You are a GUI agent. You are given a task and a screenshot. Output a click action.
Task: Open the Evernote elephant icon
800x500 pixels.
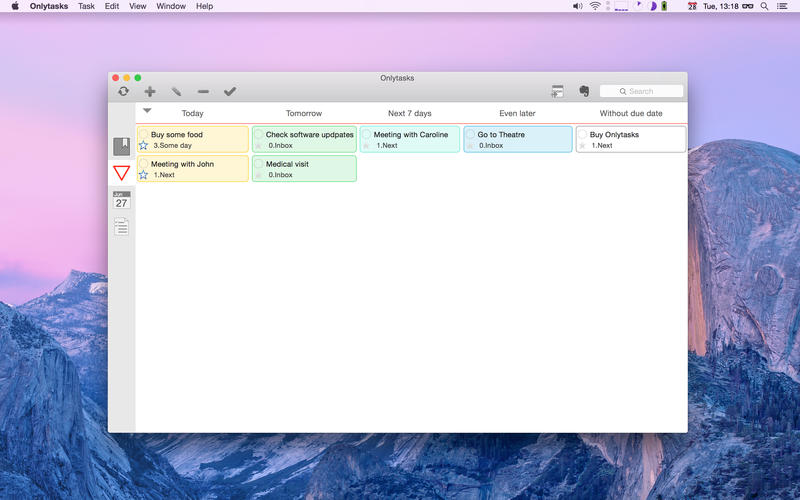pos(584,91)
